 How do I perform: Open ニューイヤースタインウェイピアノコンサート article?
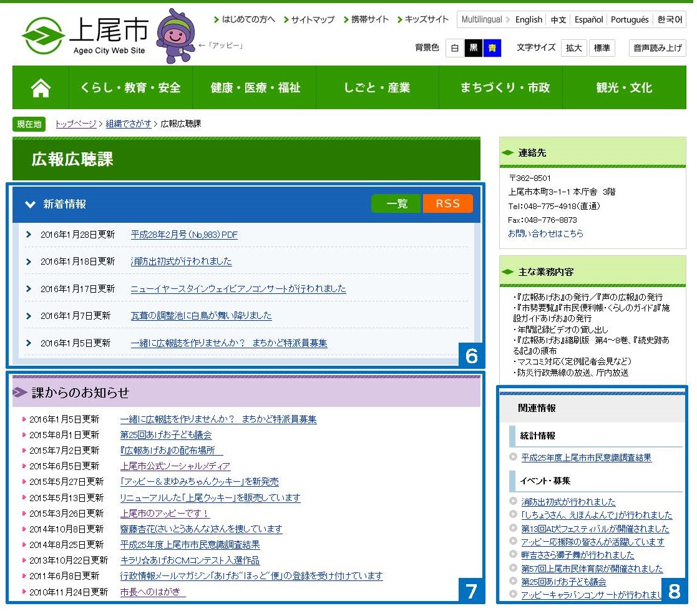(238, 288)
